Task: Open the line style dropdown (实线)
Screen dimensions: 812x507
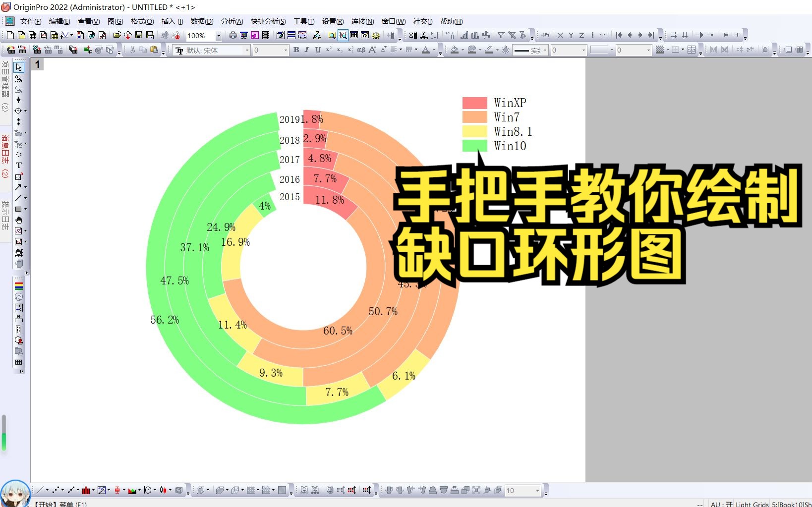Action: tap(545, 50)
